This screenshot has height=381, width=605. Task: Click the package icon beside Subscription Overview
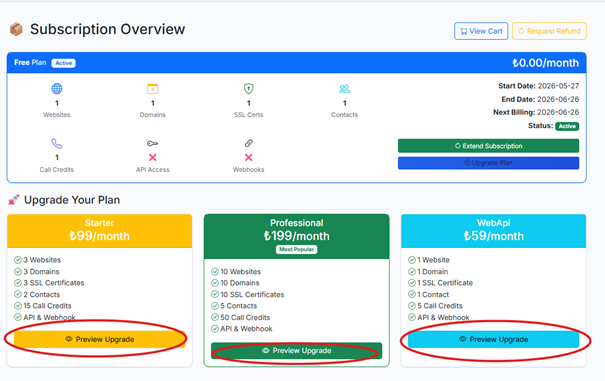[16, 29]
